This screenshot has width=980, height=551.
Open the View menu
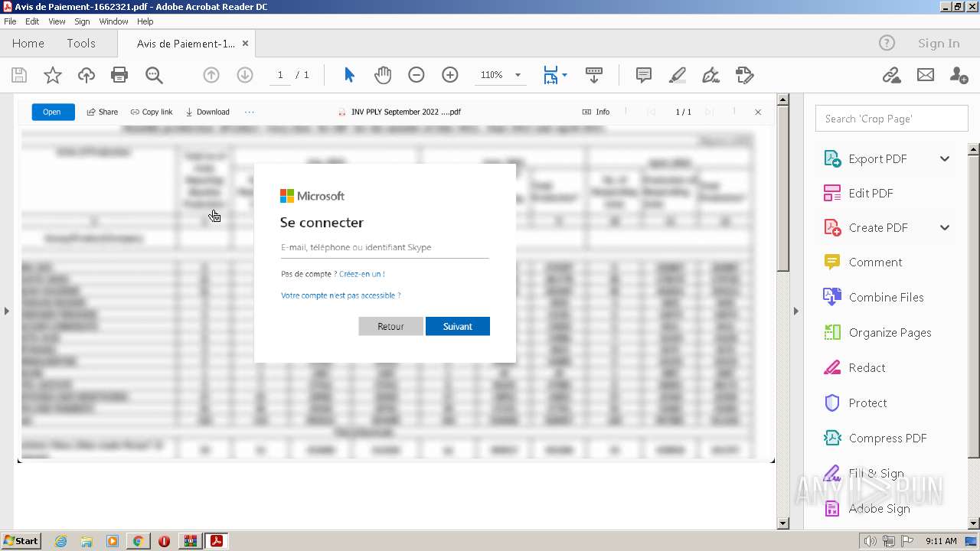coord(57,21)
